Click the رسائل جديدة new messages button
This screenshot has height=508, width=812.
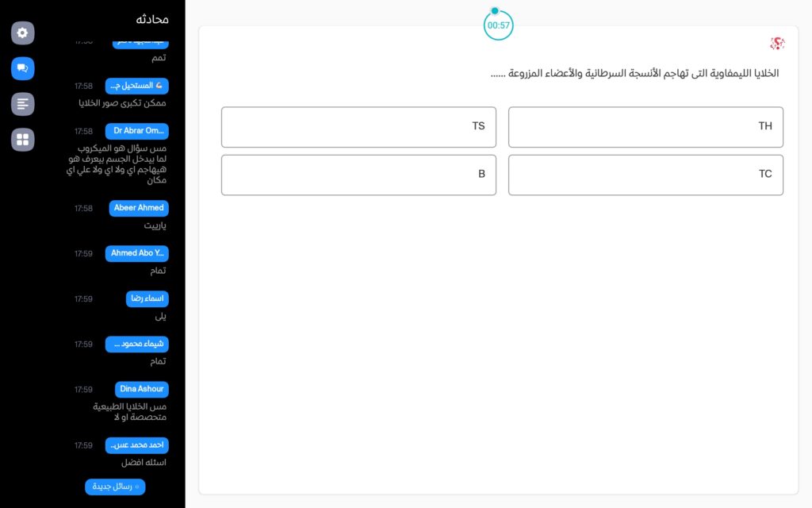(x=115, y=487)
